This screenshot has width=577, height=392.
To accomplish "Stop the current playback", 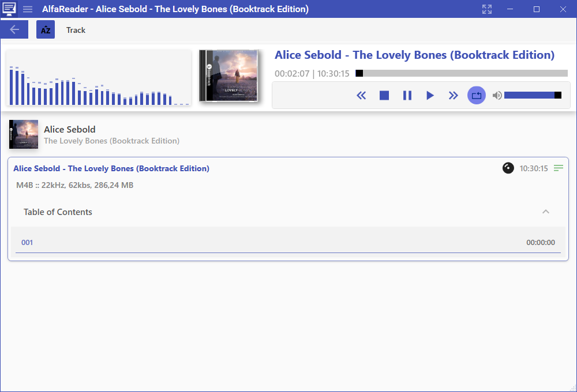I will (x=384, y=95).
